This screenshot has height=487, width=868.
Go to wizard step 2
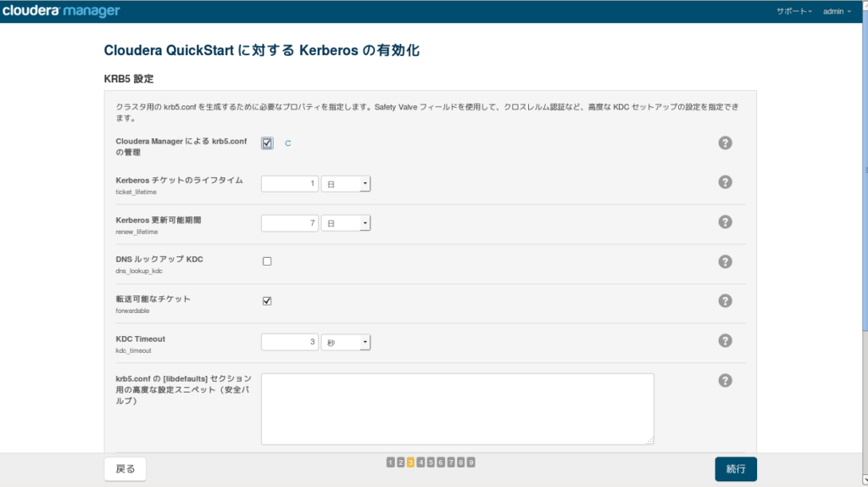tap(400, 462)
